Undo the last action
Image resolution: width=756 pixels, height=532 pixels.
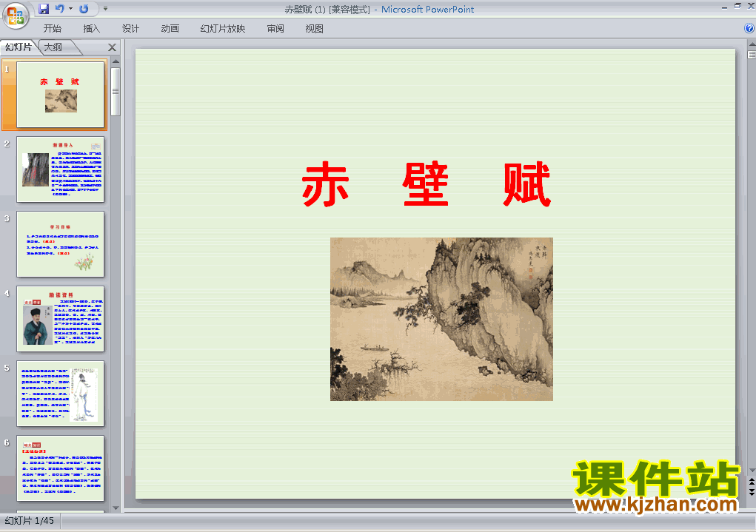[60, 9]
